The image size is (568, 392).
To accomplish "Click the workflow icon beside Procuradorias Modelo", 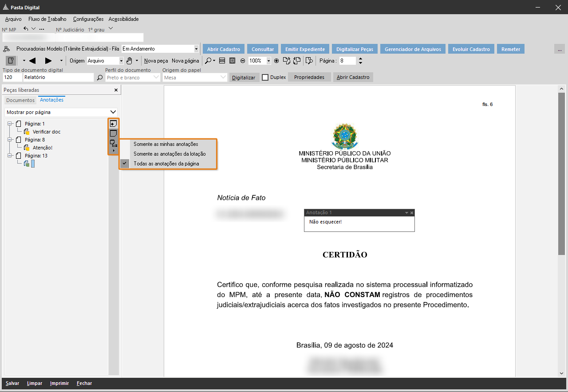I will [7, 49].
